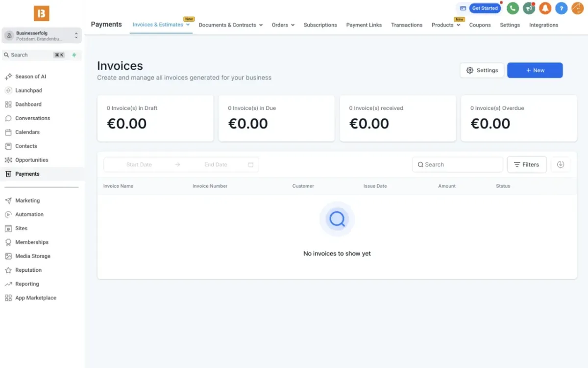The height and width of the screenshot is (368, 588).
Task: Click the invoice Search field
Action: 458,165
